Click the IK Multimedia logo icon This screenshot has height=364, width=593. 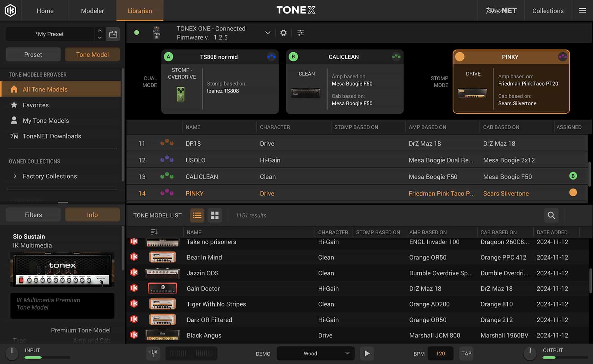click(x=10, y=10)
